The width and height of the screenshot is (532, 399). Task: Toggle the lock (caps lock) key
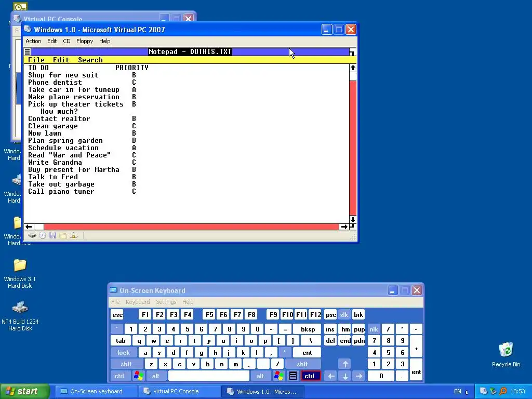pyautogui.click(x=124, y=353)
